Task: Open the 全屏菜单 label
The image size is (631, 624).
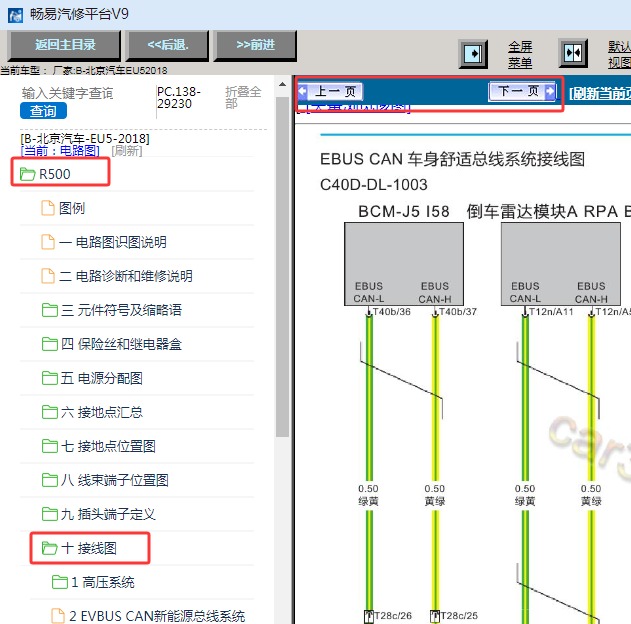Action: pos(520,55)
